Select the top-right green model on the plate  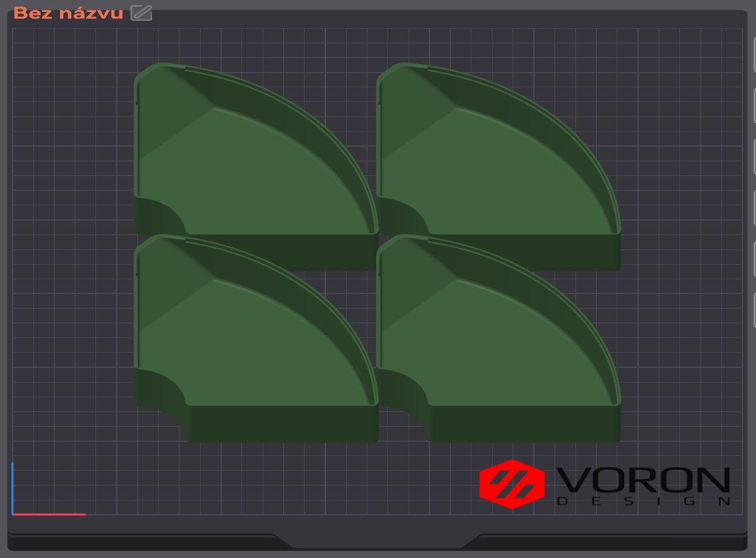[499, 167]
